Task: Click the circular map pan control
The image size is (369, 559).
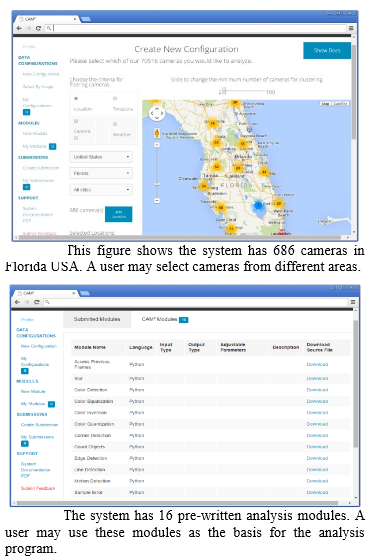Action: click(157, 114)
